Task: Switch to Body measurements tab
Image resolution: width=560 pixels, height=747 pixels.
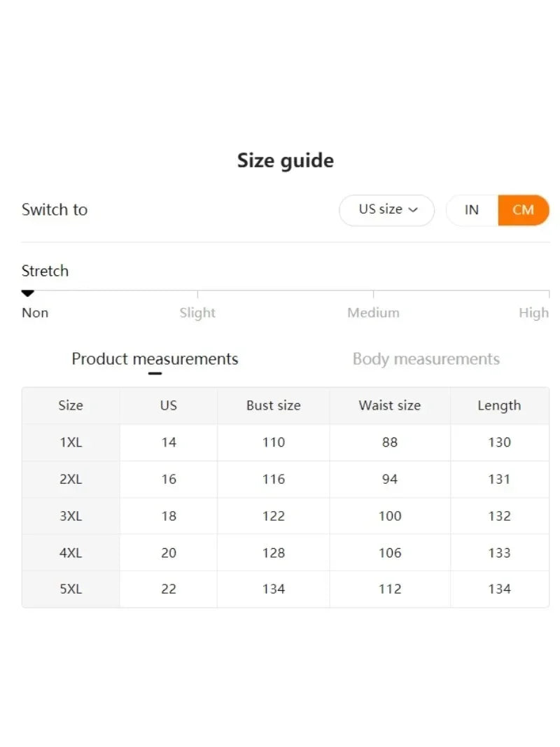Action: point(426,359)
